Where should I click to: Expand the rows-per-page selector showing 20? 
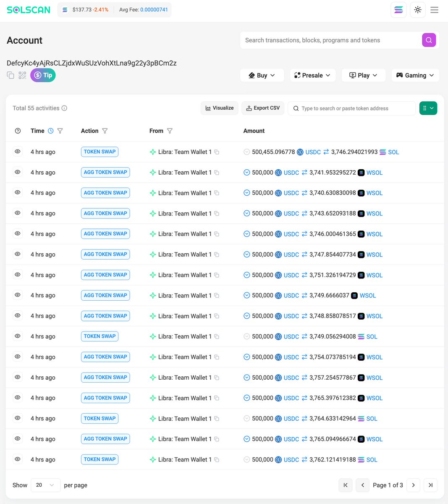(x=45, y=485)
